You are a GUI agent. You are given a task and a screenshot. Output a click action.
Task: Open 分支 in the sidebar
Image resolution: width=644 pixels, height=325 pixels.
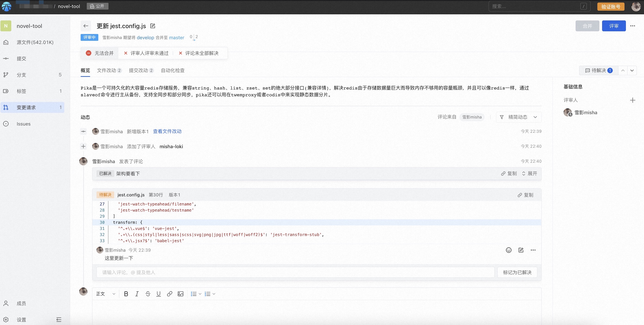32,75
